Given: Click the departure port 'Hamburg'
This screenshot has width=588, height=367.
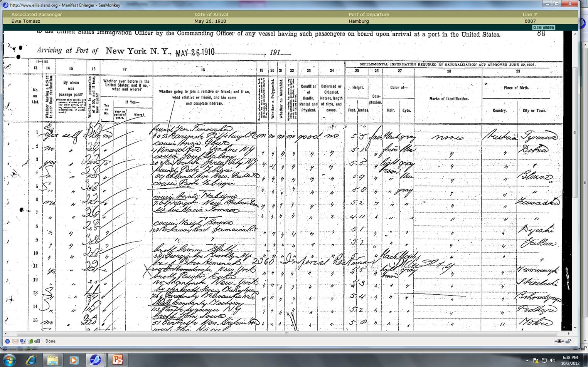Looking at the screenshot, I should point(359,21).
